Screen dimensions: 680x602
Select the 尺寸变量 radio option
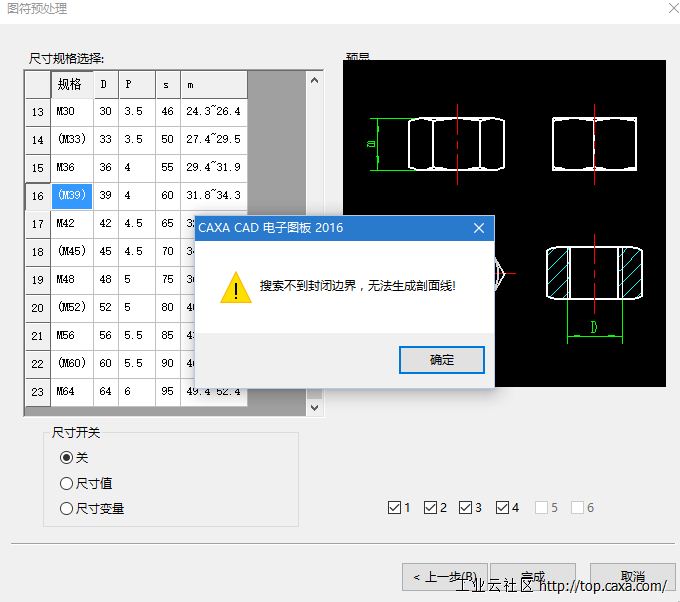tap(67, 508)
